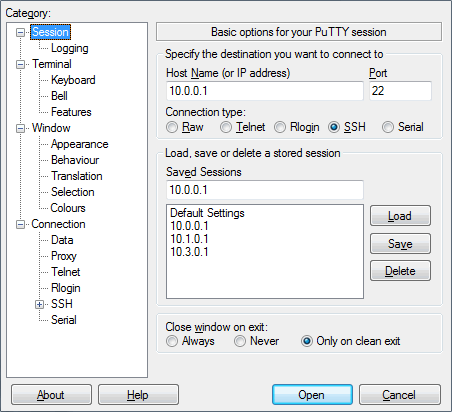
Task: Open the SSH category in tree
Action: click(62, 304)
